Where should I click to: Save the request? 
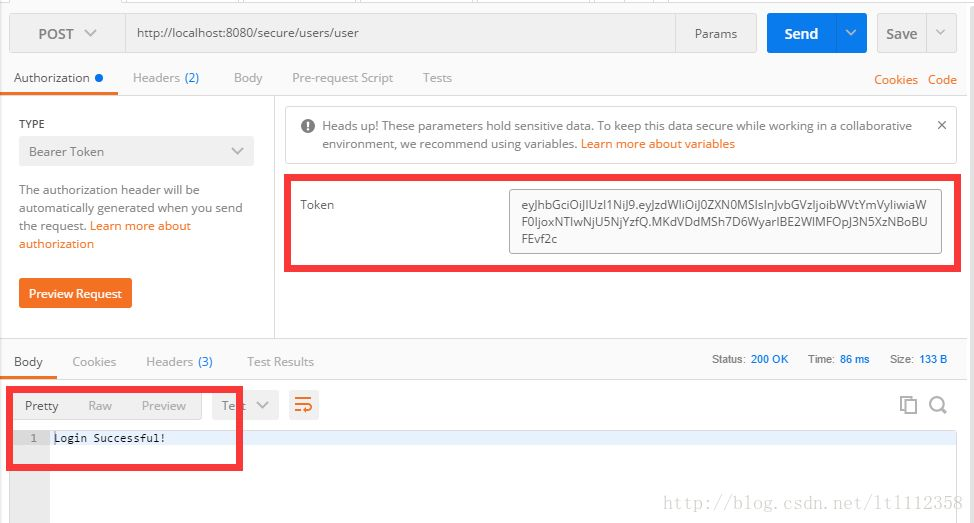click(901, 34)
